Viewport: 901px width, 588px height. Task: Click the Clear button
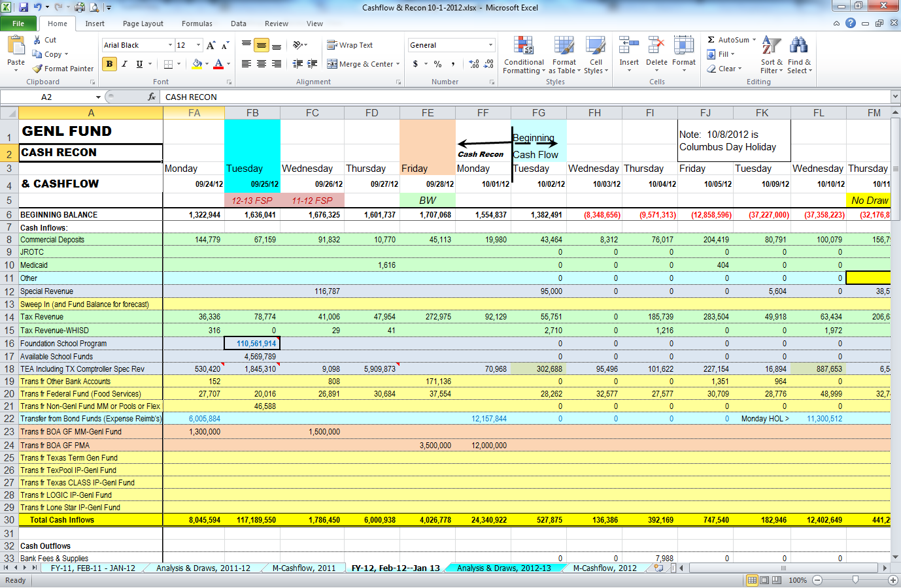724,69
